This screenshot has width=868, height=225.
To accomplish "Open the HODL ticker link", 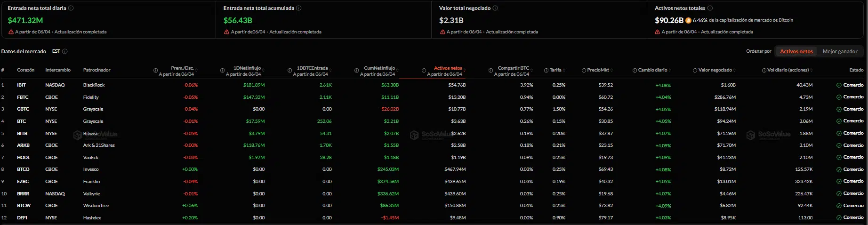I will coord(24,158).
